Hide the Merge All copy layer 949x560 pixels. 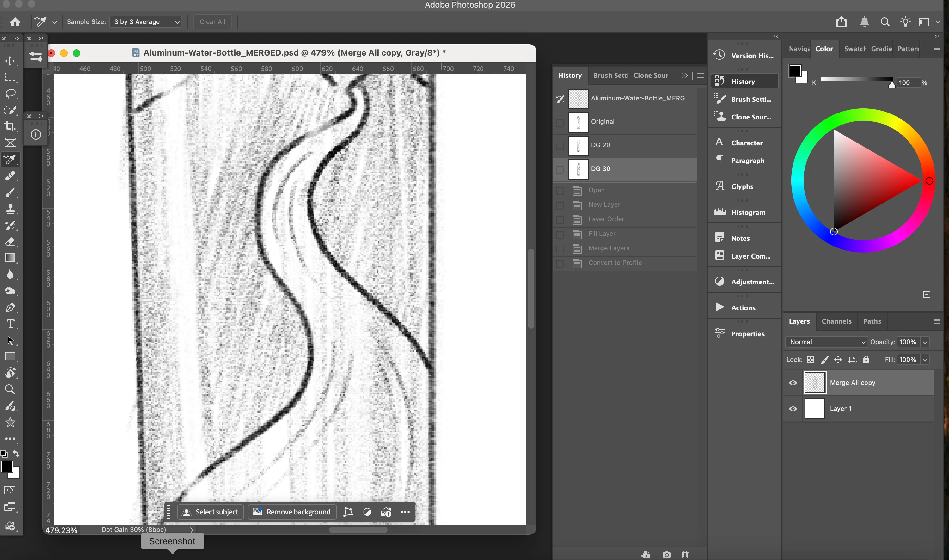[x=793, y=383]
